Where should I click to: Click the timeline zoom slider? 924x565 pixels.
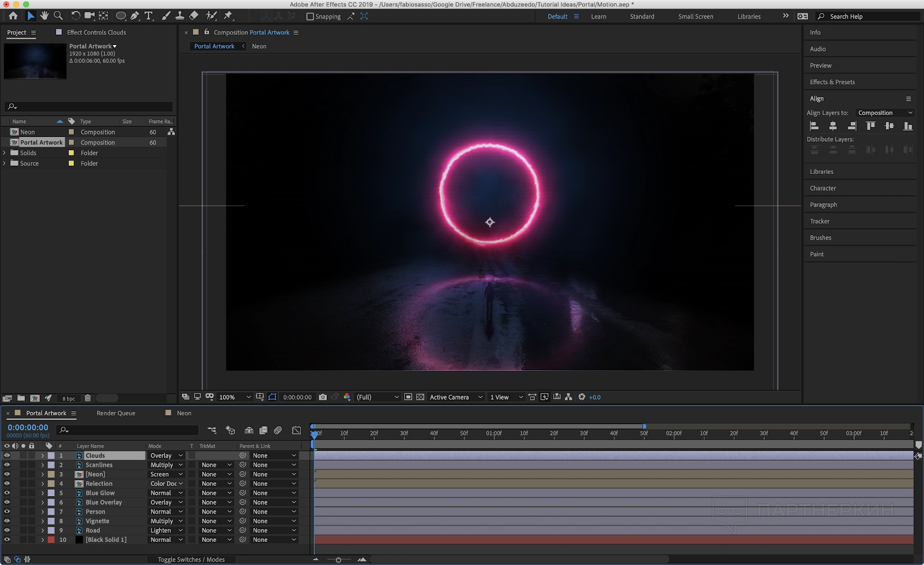point(338,559)
